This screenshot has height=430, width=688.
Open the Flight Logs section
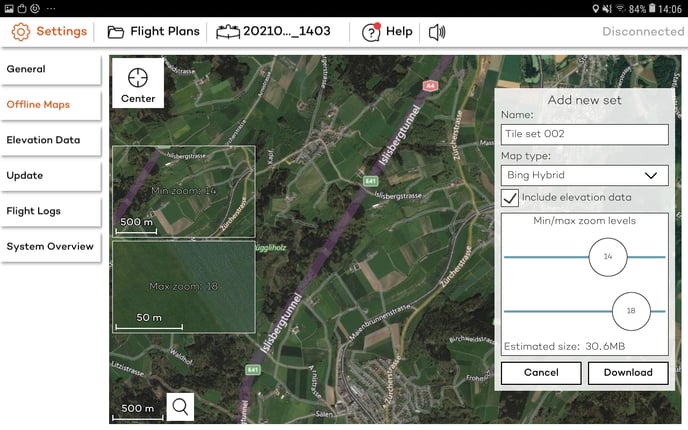50,211
